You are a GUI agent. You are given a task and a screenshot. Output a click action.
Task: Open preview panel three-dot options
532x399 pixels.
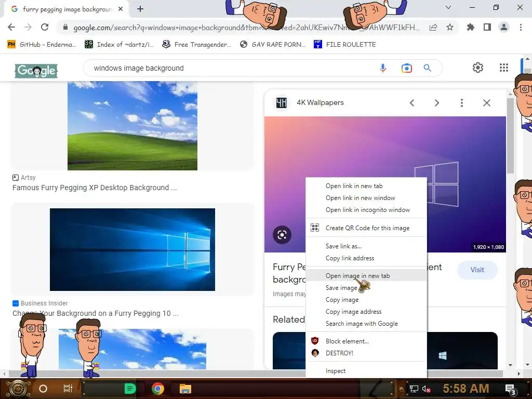461,103
